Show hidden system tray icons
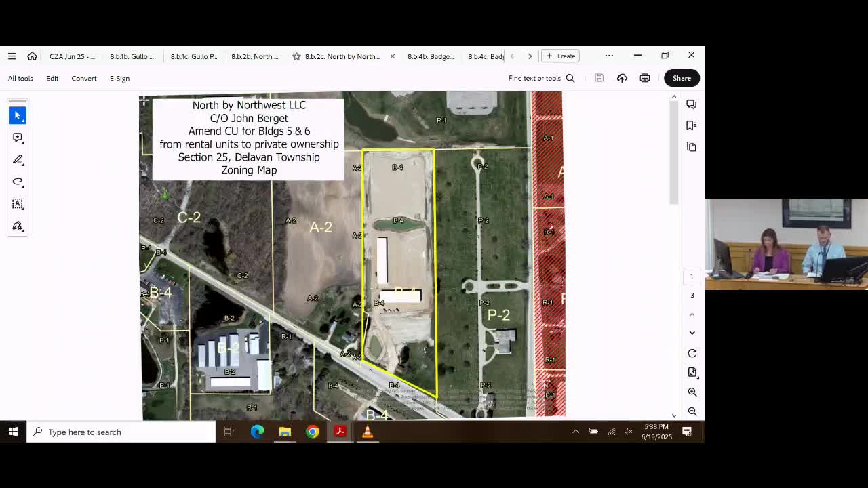 (576, 432)
